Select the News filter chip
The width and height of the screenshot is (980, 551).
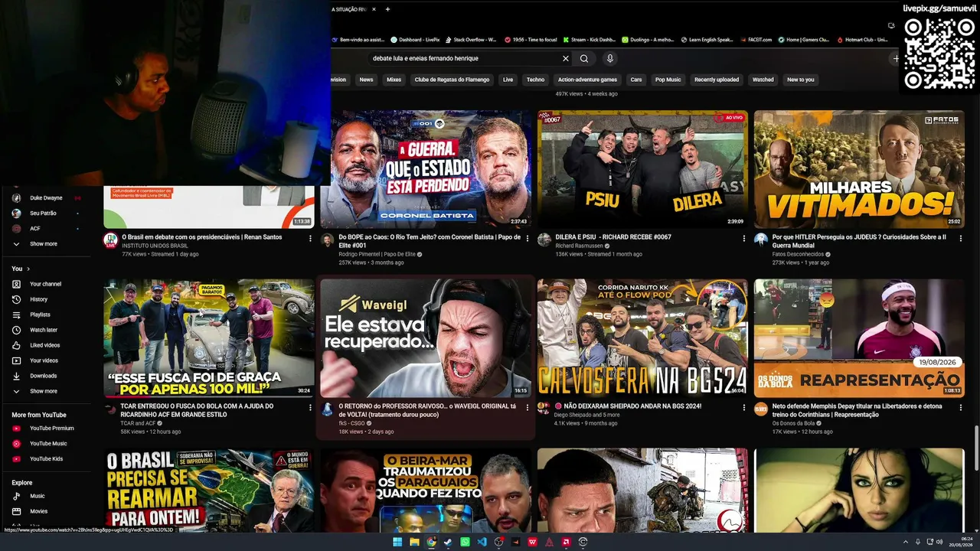[x=366, y=80]
